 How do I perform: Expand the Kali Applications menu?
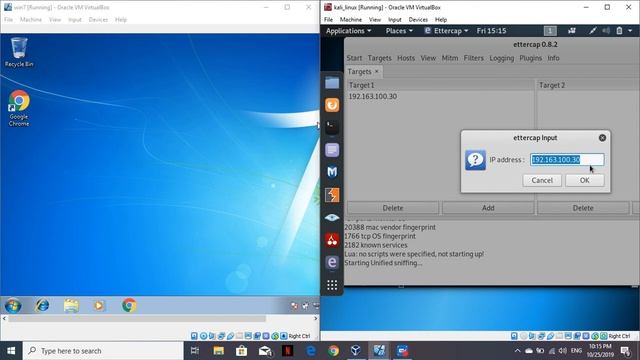349,31
